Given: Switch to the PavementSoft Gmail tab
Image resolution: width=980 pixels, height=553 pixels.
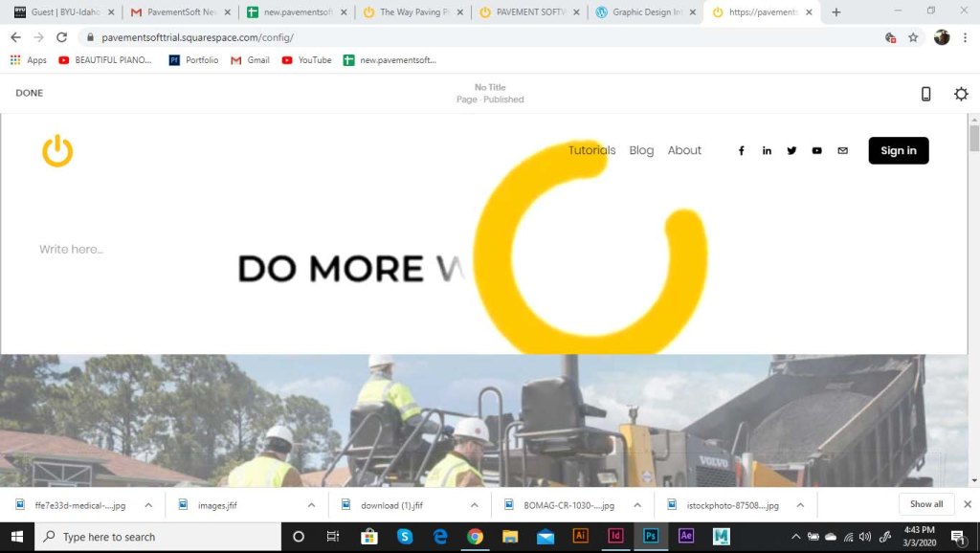Looking at the screenshot, I should tap(180, 12).
